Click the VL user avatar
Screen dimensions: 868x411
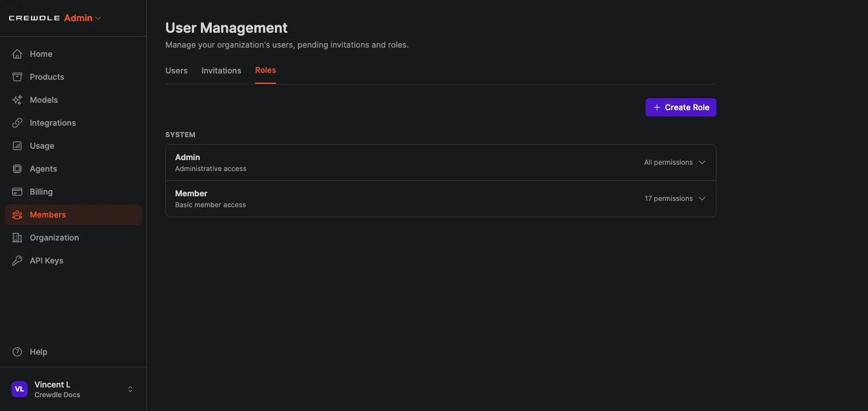(20, 389)
